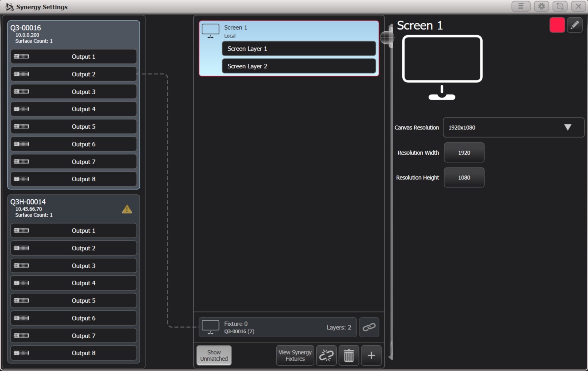Image resolution: width=588 pixels, height=371 pixels.
Task: Click the red color swatch for Screen 1
Action: point(556,24)
